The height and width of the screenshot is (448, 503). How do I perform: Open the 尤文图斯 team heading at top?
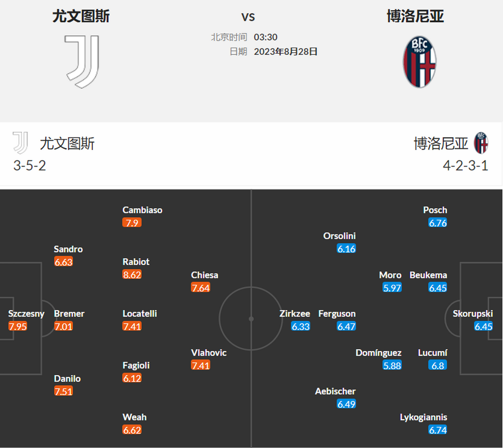[81, 16]
